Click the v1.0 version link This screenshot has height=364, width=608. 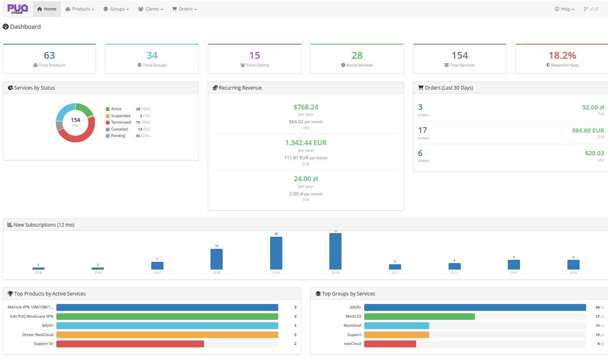[x=591, y=9]
